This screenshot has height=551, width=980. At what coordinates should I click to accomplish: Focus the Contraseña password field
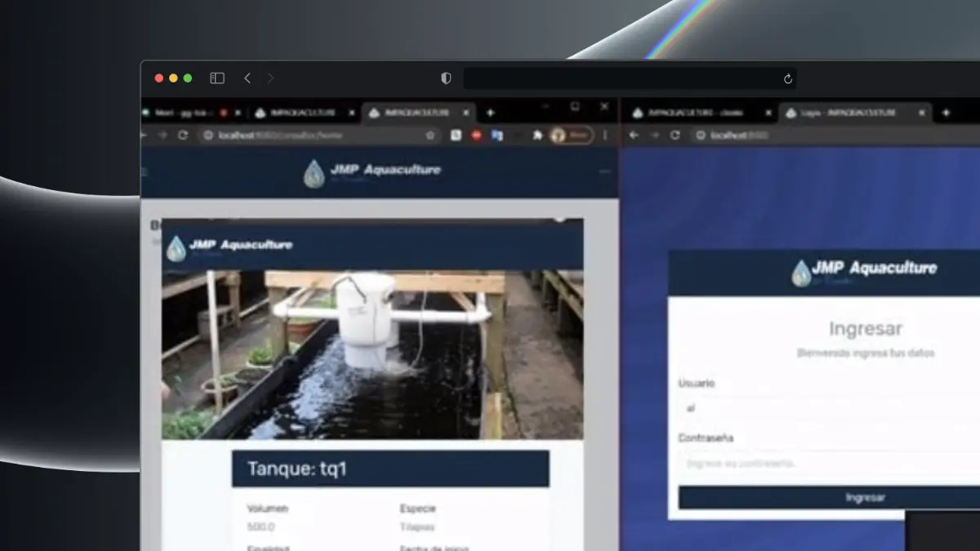coord(829,463)
